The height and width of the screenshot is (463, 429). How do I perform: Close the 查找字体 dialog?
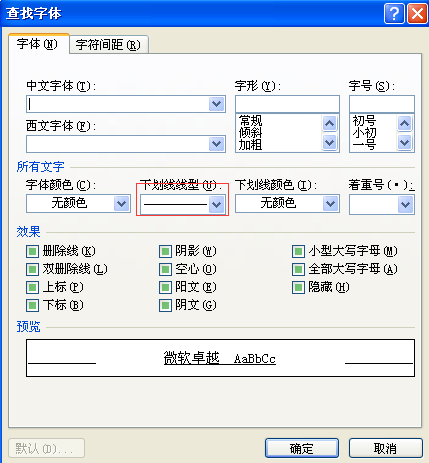tap(418, 13)
